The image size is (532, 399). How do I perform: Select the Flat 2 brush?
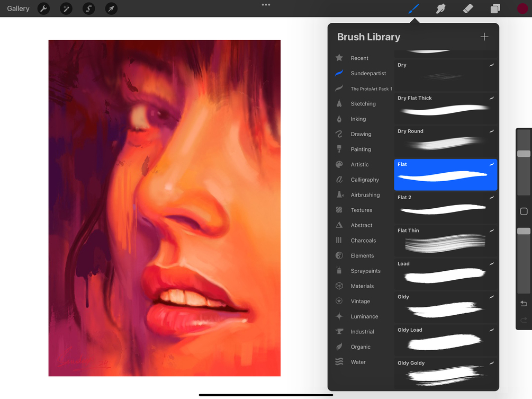(x=446, y=208)
